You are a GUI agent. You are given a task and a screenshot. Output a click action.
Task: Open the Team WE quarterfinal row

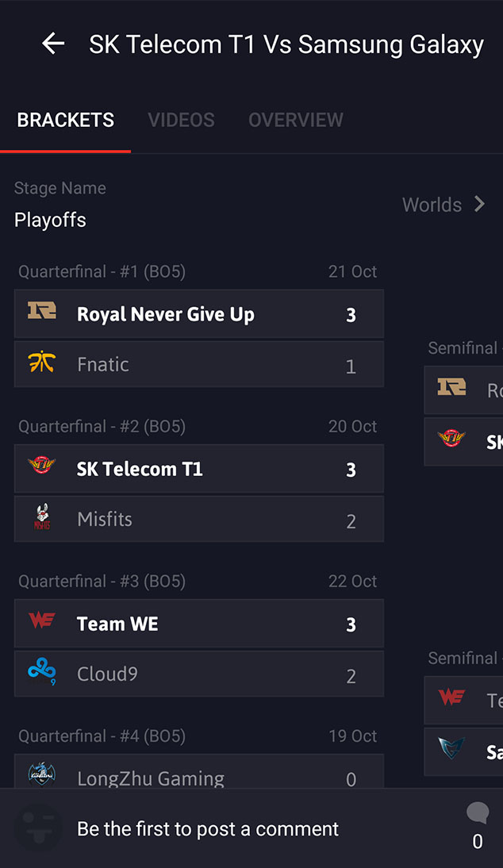coord(198,624)
